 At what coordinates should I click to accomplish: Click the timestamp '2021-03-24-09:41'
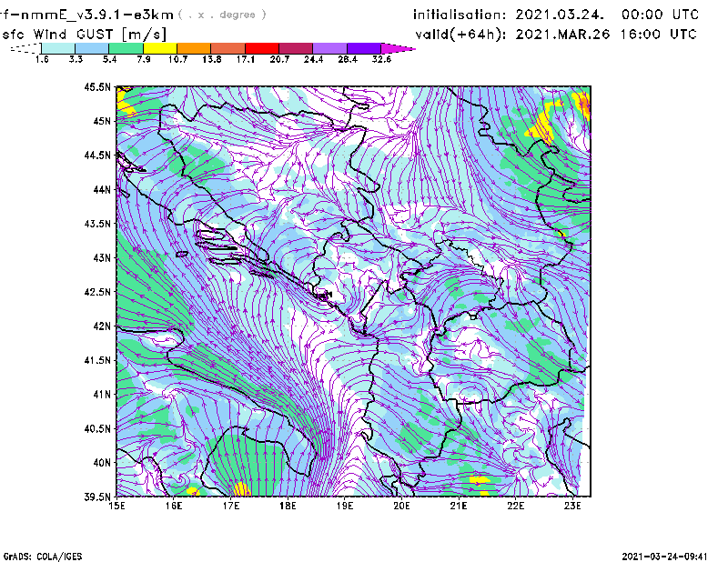pos(664,557)
